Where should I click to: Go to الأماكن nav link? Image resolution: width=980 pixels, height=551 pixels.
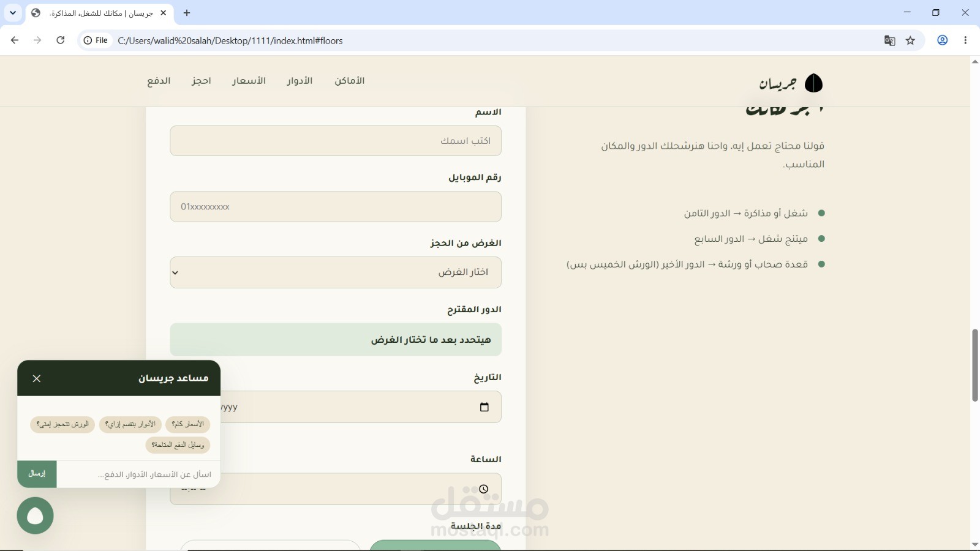point(350,81)
